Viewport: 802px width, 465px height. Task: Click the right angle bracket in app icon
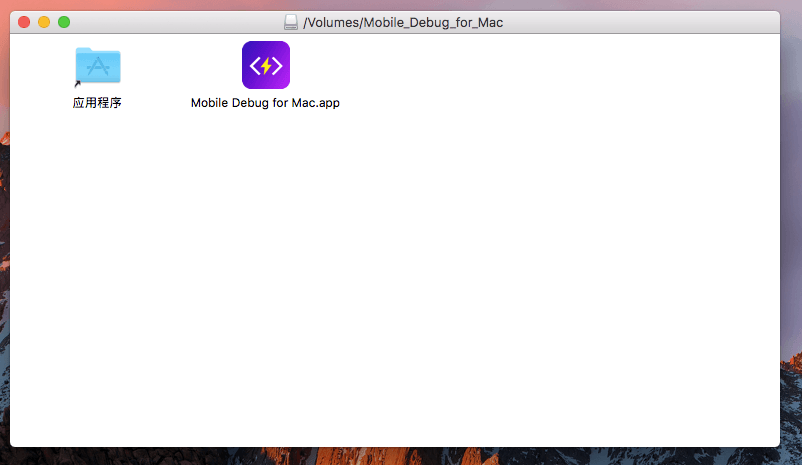(278, 66)
